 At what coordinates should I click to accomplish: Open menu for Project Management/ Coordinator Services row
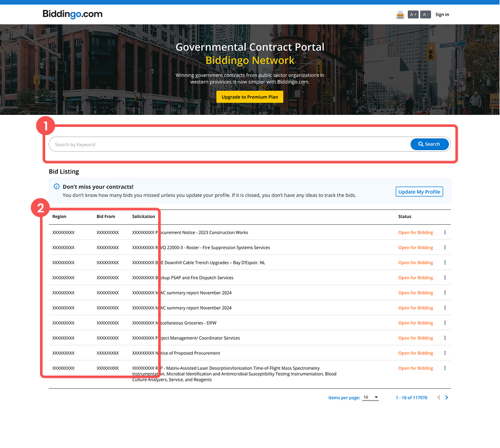[445, 338]
